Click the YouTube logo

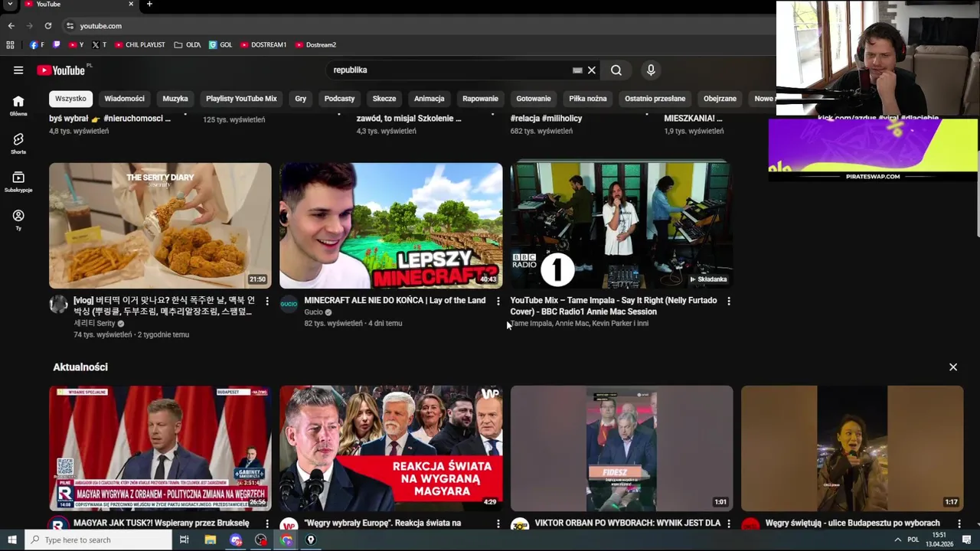click(61, 70)
